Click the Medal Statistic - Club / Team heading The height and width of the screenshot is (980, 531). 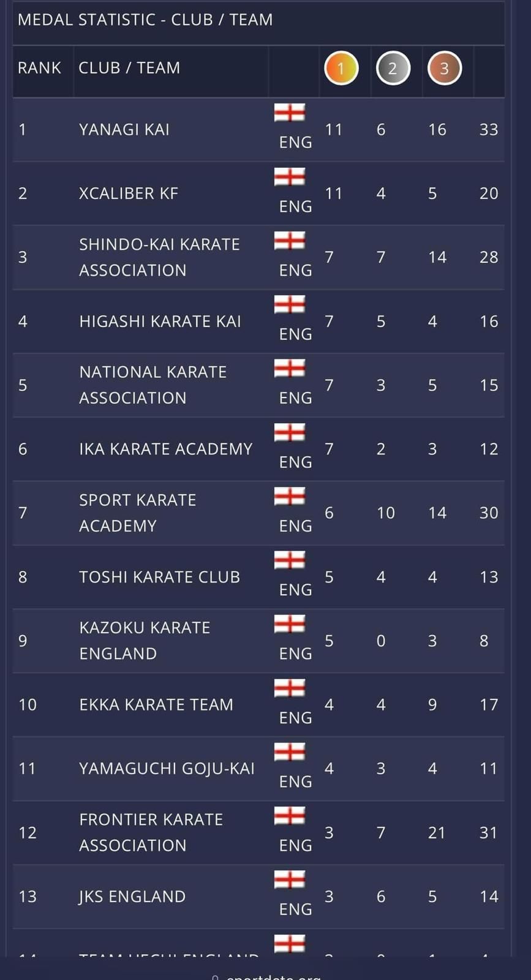tap(145, 20)
